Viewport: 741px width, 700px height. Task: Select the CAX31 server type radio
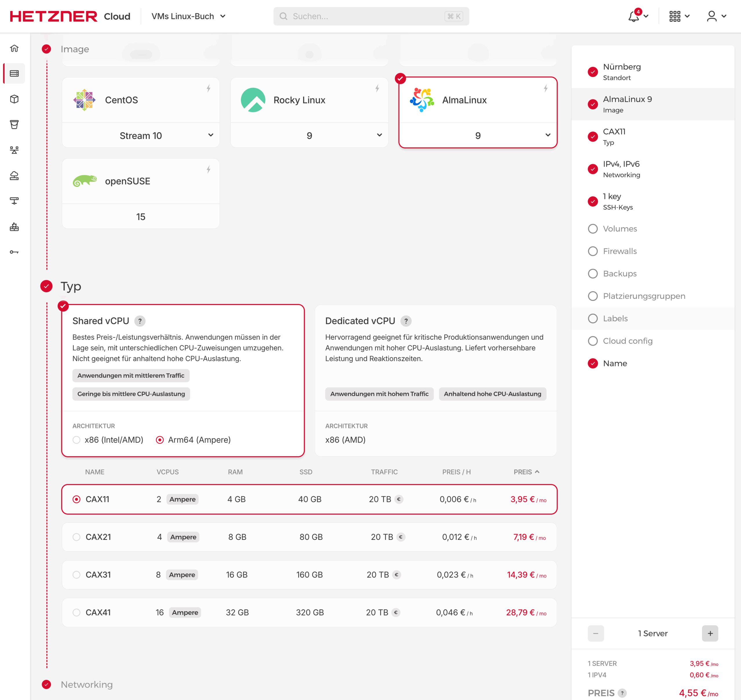point(76,575)
